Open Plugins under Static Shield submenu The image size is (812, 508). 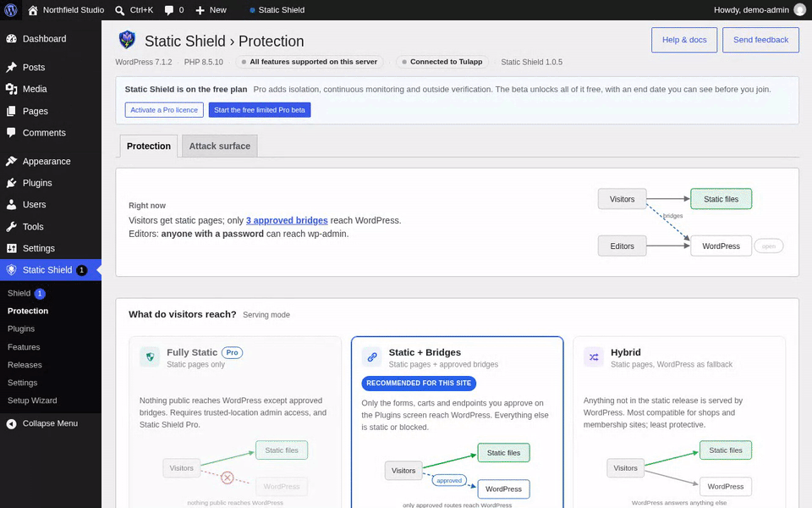21,329
